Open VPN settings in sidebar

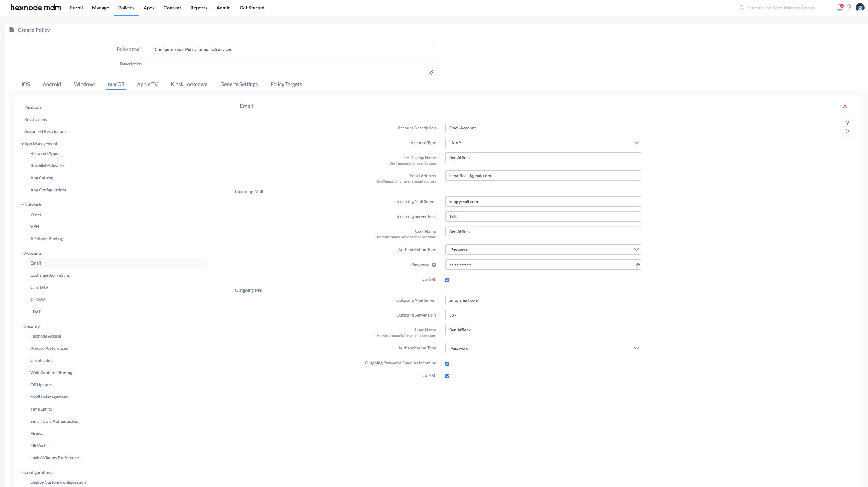pos(35,226)
